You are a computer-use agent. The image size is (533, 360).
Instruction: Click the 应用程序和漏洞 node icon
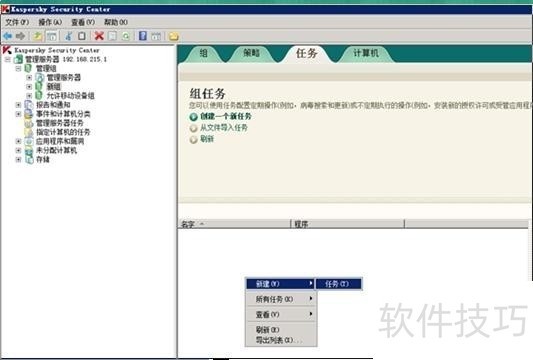pyautogui.click(x=29, y=141)
